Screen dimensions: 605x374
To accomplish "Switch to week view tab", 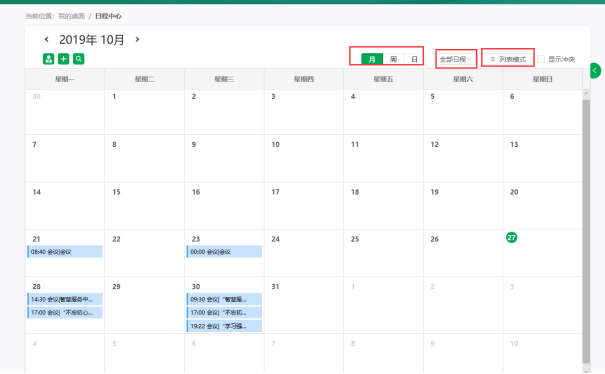I will (393, 59).
